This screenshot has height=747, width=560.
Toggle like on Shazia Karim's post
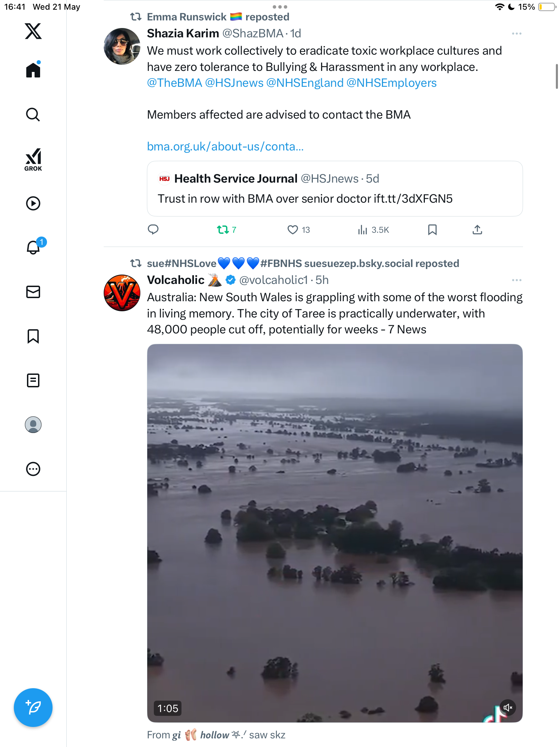(299, 230)
